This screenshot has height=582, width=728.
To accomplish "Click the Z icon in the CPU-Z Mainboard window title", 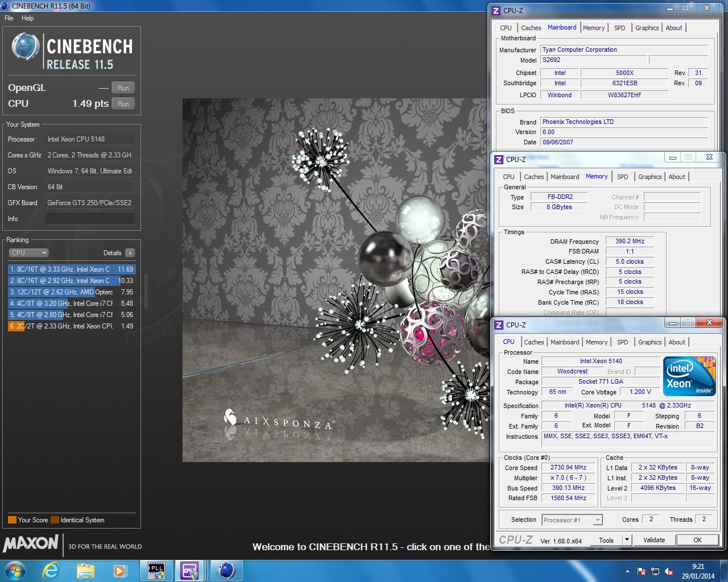I will coord(496,10).
